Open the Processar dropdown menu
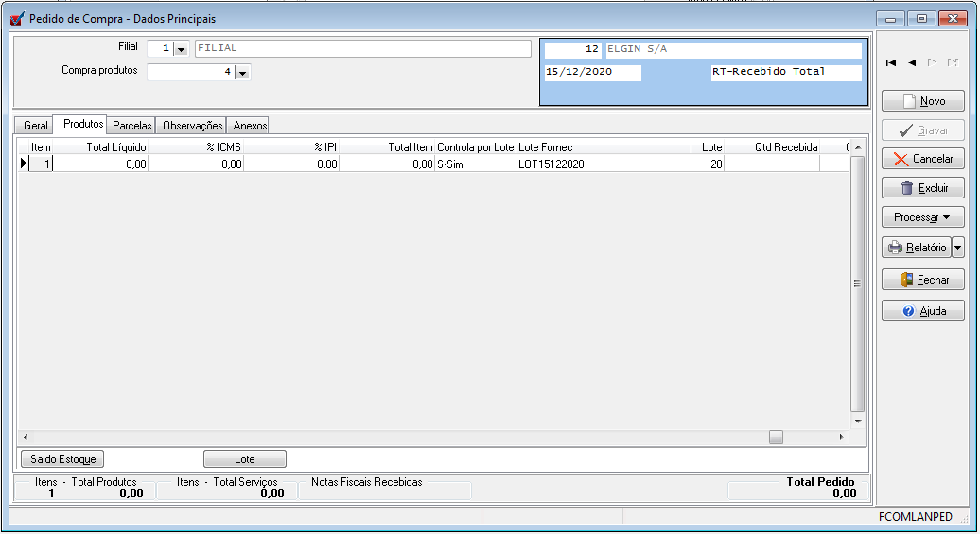This screenshot has width=980, height=534. pyautogui.click(x=922, y=217)
